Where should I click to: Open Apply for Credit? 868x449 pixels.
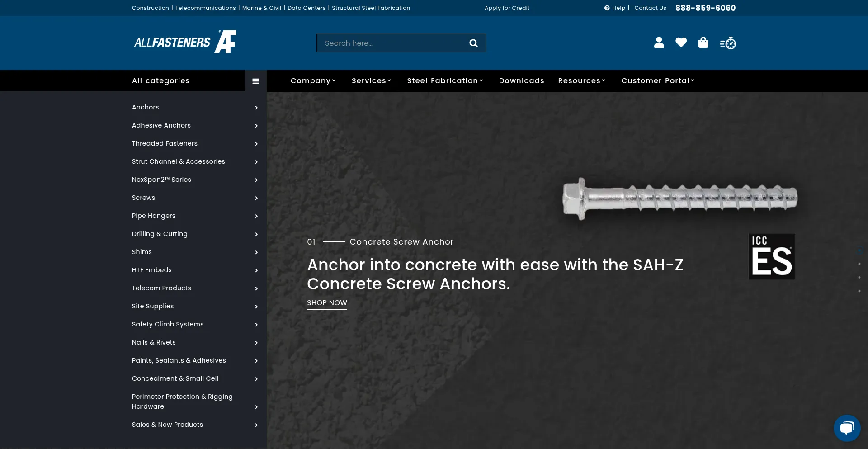click(507, 8)
